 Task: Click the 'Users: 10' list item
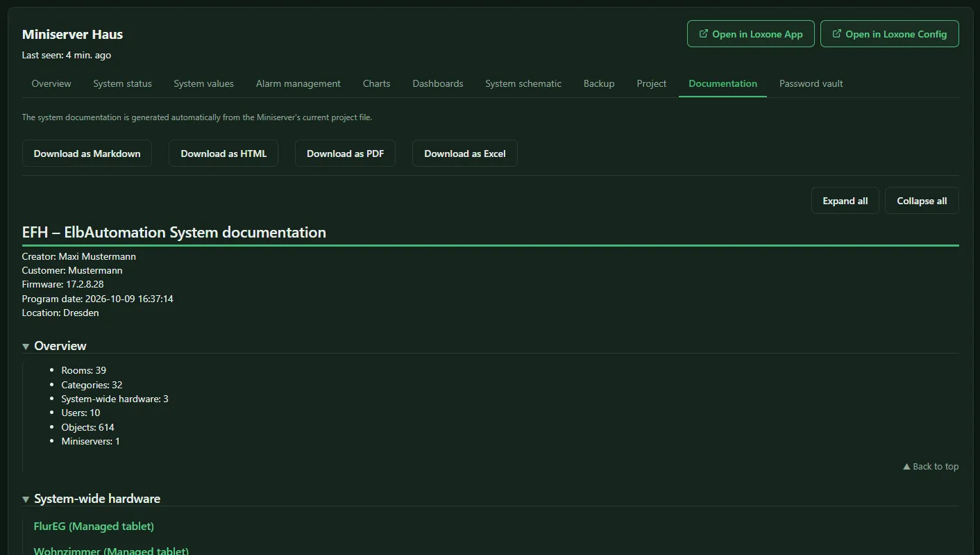81,413
